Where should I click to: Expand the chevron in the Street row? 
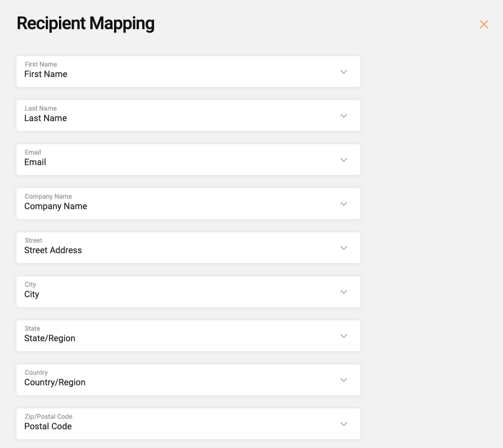coord(344,248)
